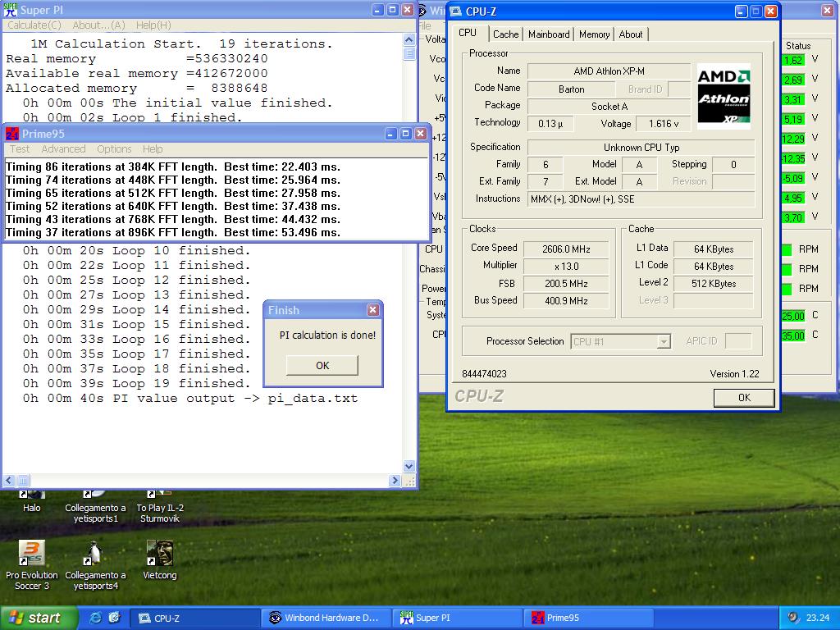Click the 384K FFT timing line in Prime95

tap(172, 167)
